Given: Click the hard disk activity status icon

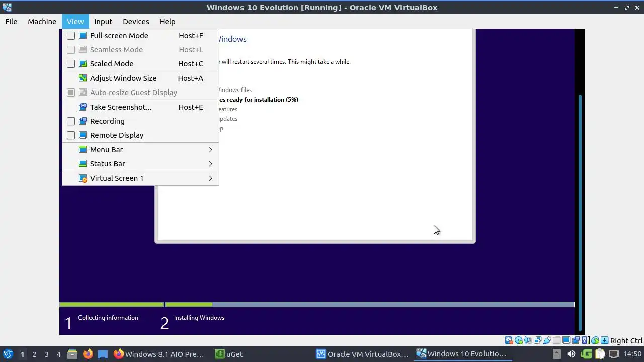Looking at the screenshot, I should tap(509, 340).
